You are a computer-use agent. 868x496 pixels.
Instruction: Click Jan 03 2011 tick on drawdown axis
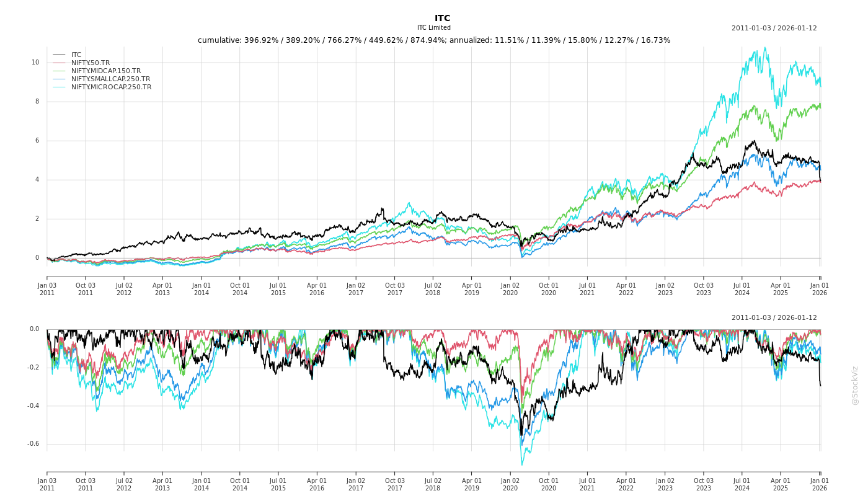pyautogui.click(x=47, y=484)
